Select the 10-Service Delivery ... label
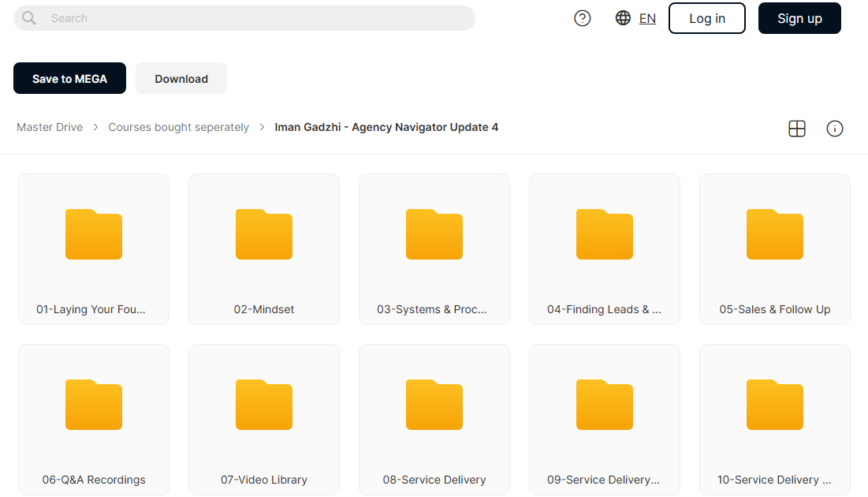Screen dimensions: 868x497 [774, 480]
